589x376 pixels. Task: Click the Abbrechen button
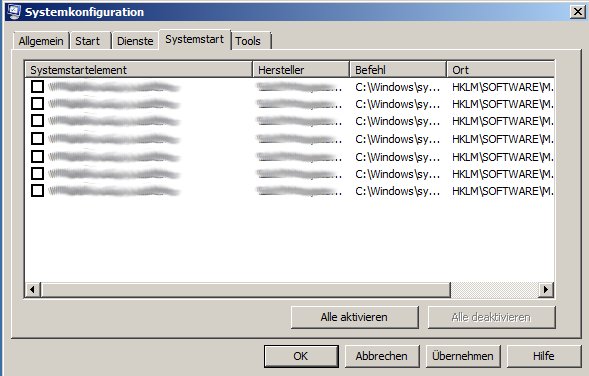pos(382,356)
